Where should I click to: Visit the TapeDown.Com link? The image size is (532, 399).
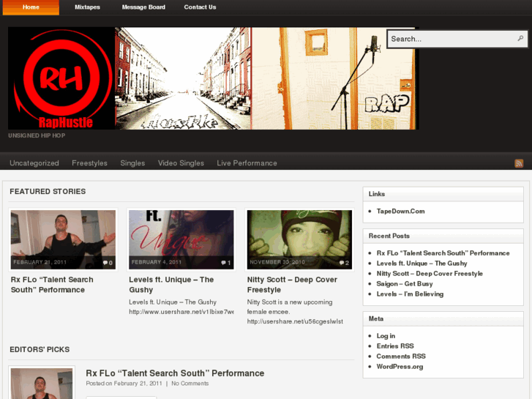pyautogui.click(x=401, y=212)
